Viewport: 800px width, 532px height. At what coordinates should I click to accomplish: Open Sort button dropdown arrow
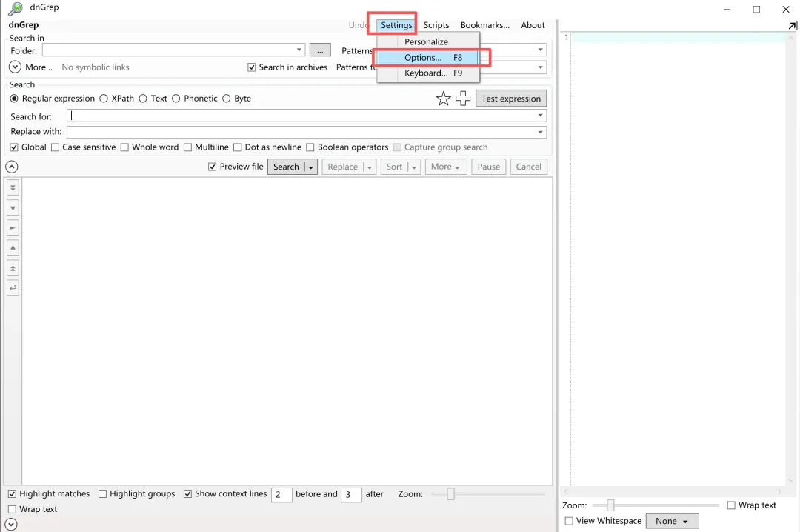coord(414,167)
